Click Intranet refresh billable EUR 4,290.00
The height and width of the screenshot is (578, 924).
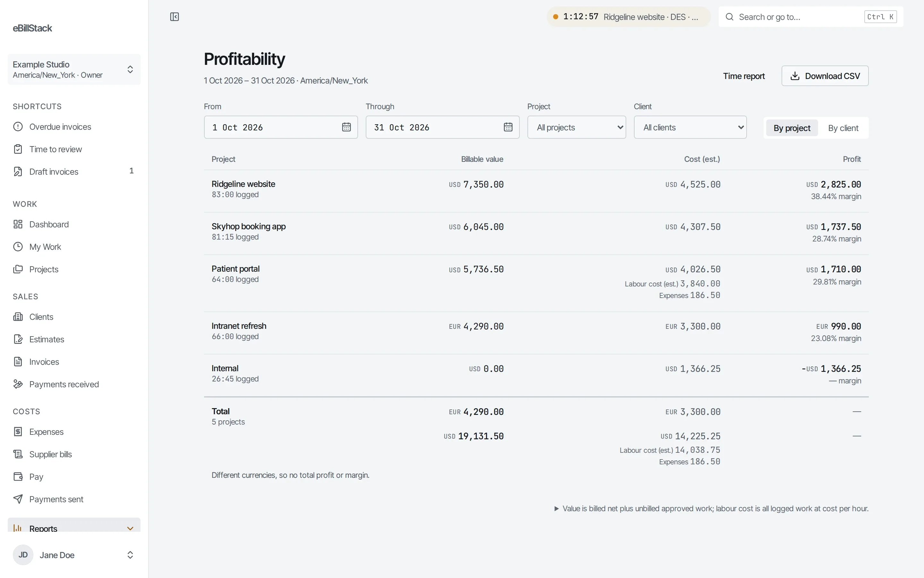click(476, 326)
